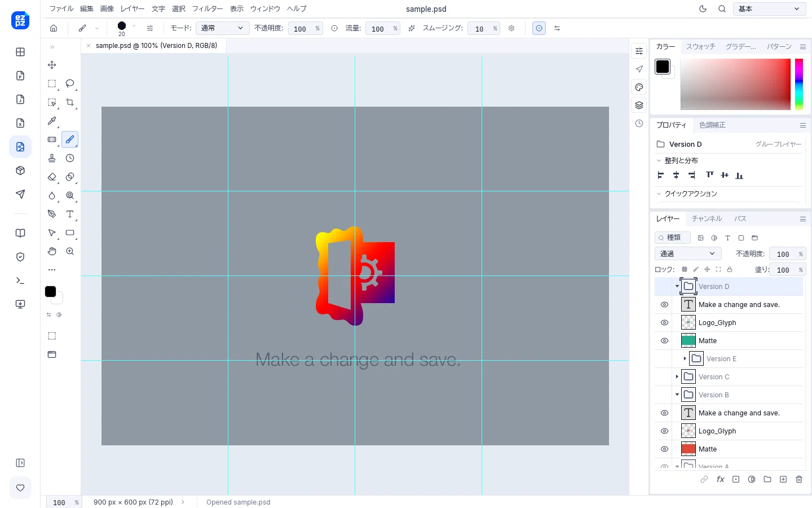Toggle lock all padlock icon

[730, 269]
